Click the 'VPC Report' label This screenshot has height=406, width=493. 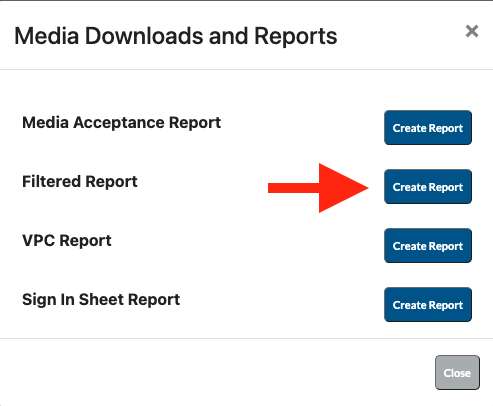click(67, 241)
